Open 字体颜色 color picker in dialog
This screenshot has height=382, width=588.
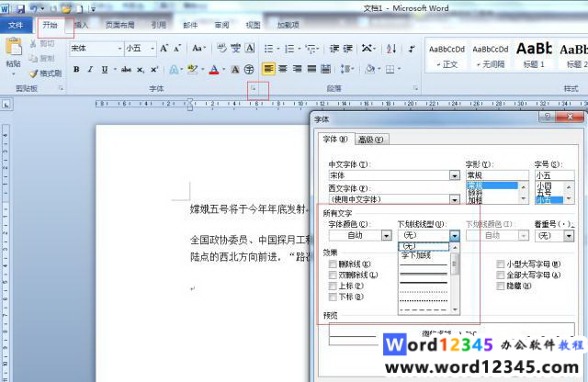tap(385, 236)
